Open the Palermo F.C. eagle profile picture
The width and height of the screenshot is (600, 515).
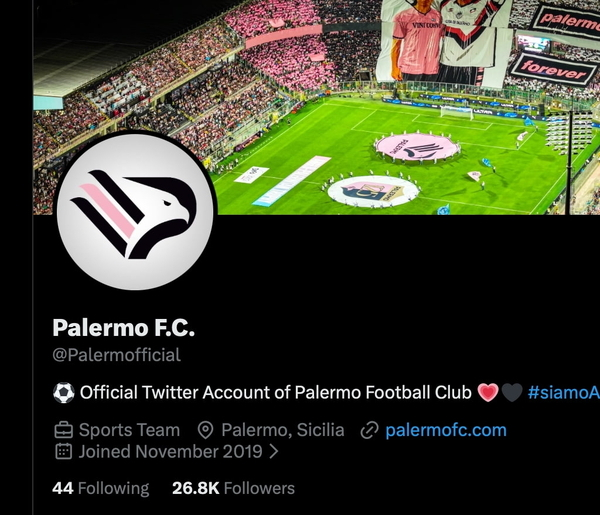tap(135, 212)
